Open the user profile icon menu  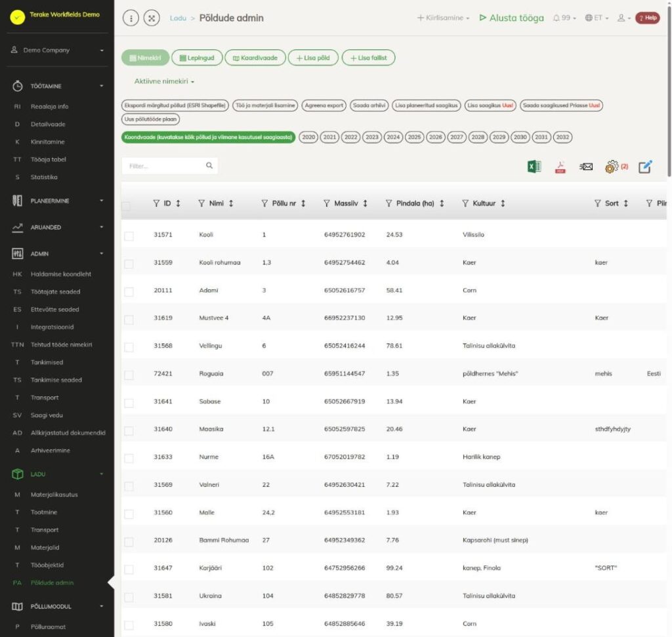pos(623,18)
